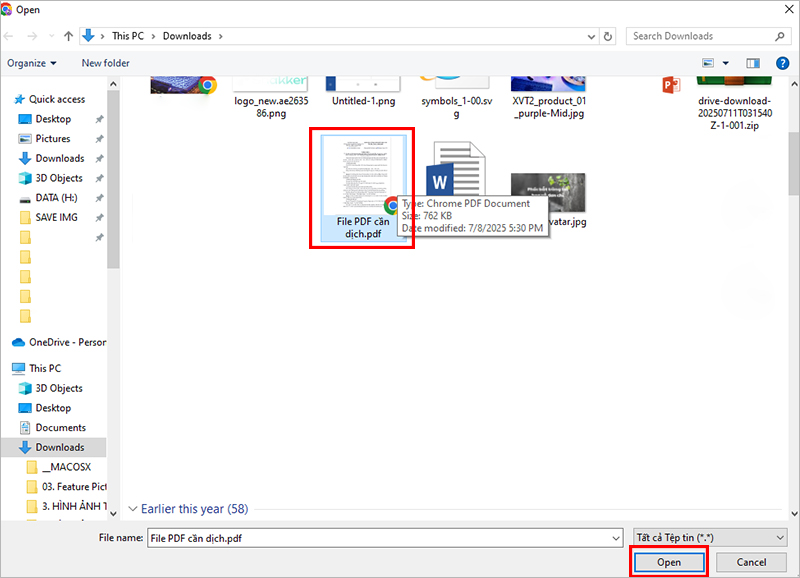Select highlighted Downloads under This PC
This screenshot has height=578, width=800.
[52, 447]
